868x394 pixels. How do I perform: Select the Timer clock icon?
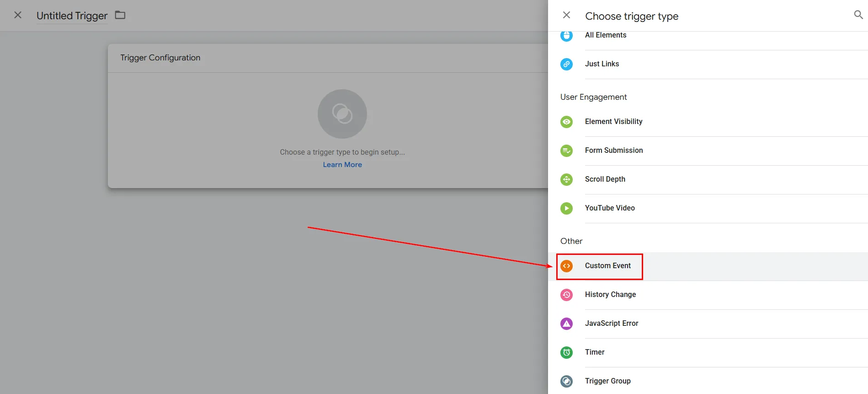click(x=566, y=352)
